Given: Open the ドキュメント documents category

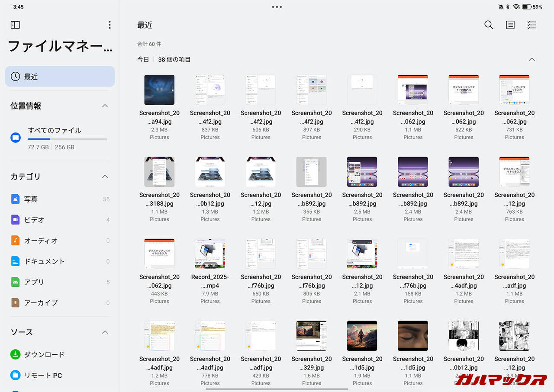Looking at the screenshot, I should pyautogui.click(x=44, y=261).
